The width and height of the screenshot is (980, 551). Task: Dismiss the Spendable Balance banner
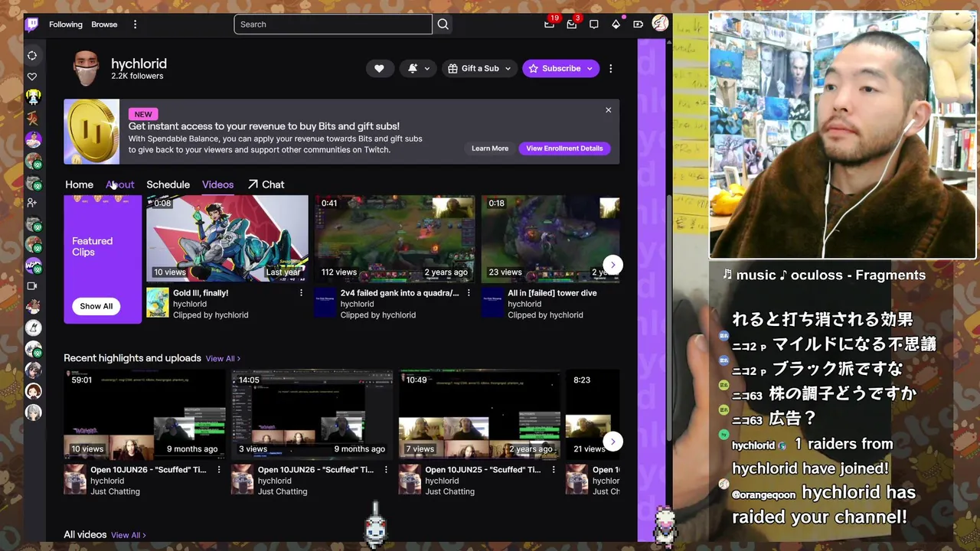[609, 110]
